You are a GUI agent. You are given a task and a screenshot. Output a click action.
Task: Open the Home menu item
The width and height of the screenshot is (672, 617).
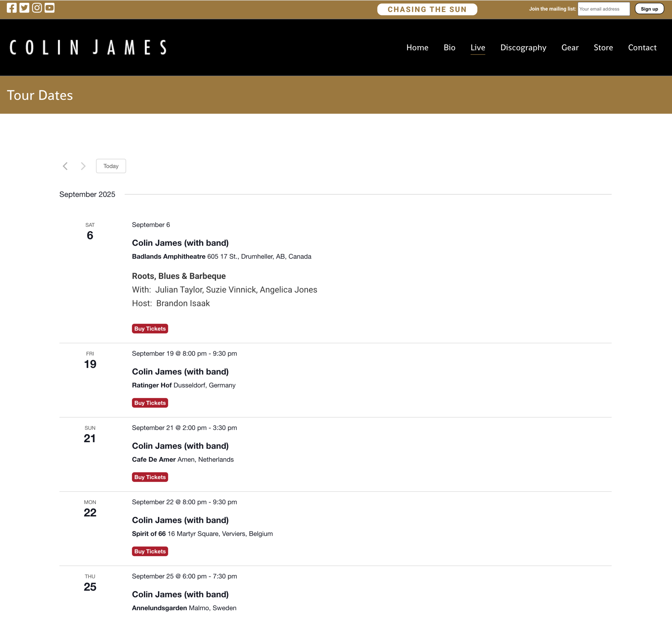(x=417, y=47)
